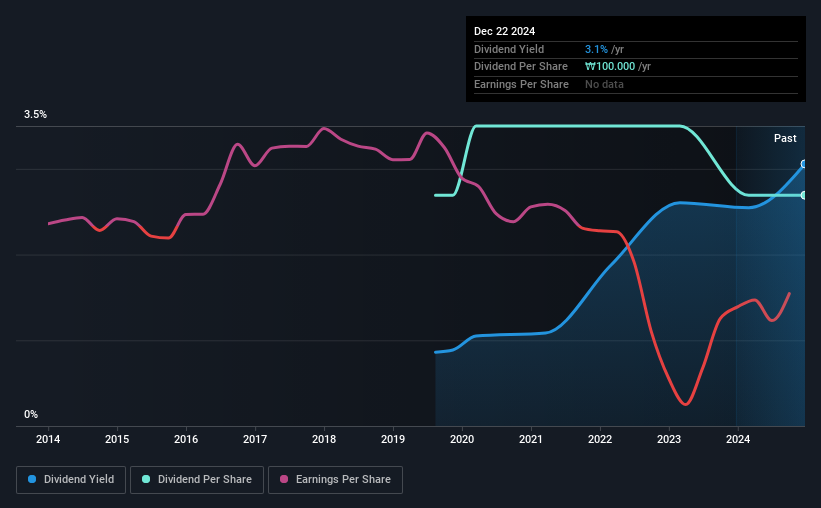Click the 2014 label on the x-axis
Image resolution: width=821 pixels, height=508 pixels.
(x=48, y=439)
